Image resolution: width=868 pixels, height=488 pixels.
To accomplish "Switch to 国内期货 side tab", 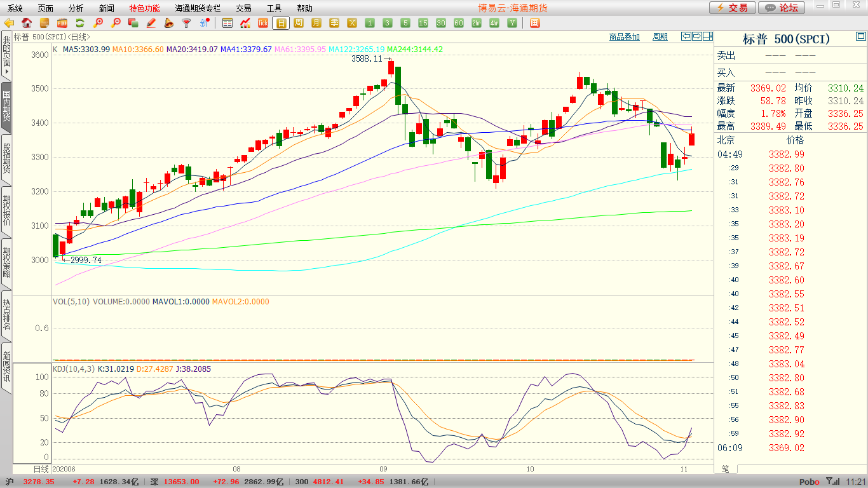I will pyautogui.click(x=6, y=107).
